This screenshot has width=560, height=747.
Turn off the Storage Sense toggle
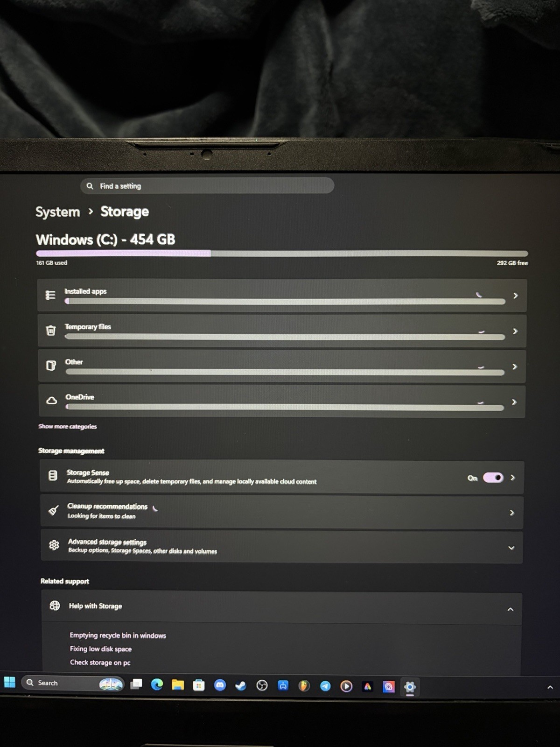(493, 478)
